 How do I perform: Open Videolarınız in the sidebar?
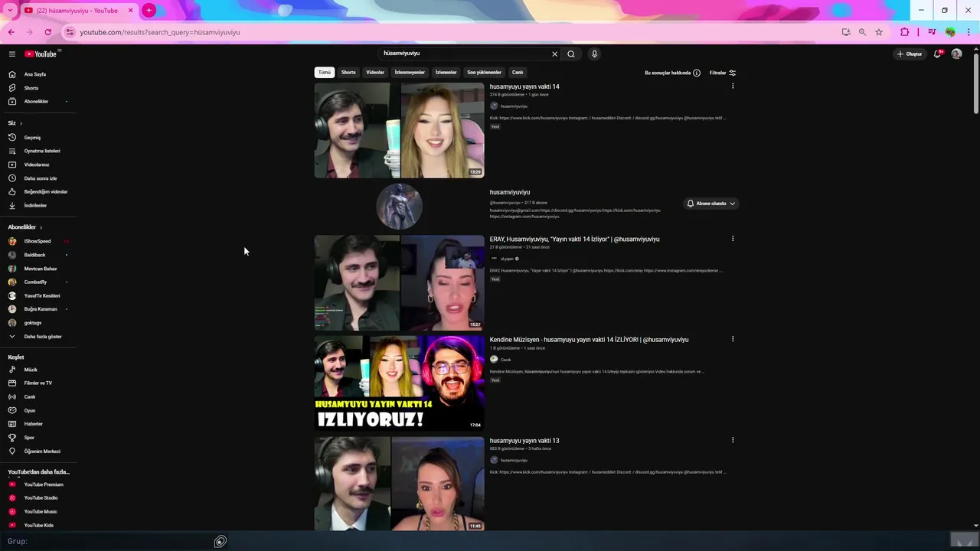[38, 165]
